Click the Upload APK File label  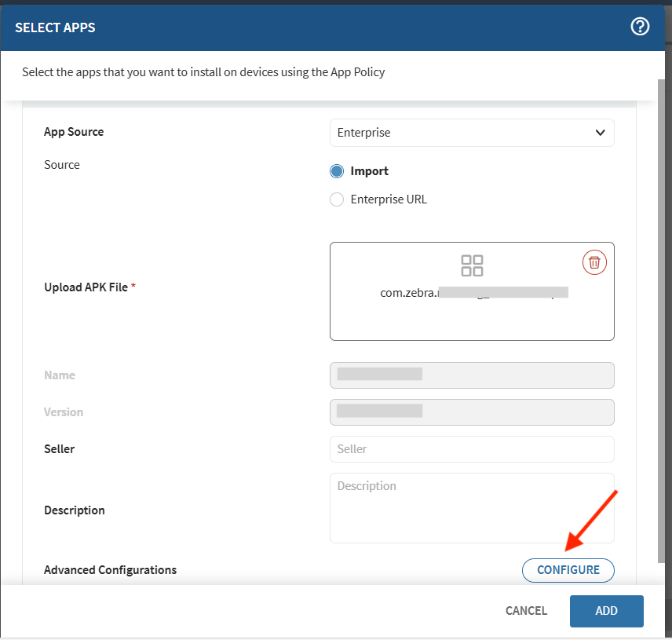click(86, 287)
